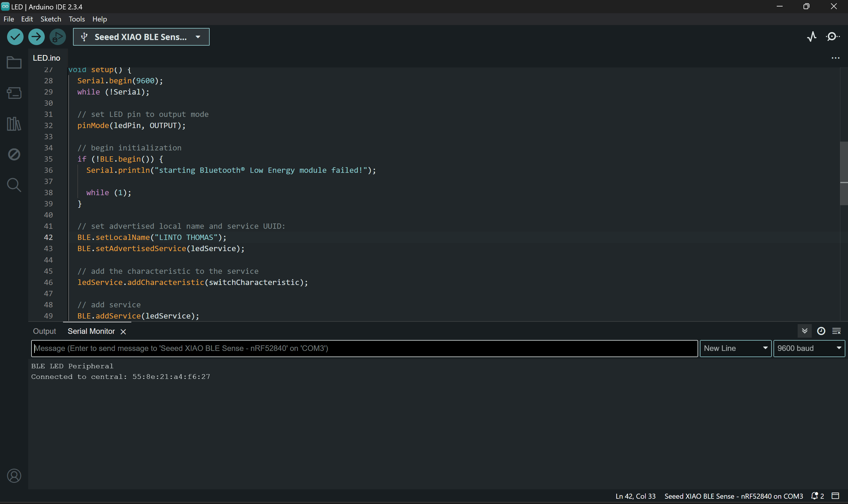
Task: Close the Serial Monitor tab
Action: click(123, 331)
